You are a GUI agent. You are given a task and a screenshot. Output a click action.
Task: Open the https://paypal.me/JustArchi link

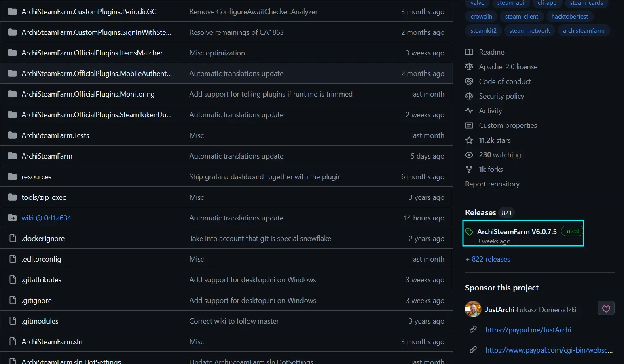pos(528,330)
